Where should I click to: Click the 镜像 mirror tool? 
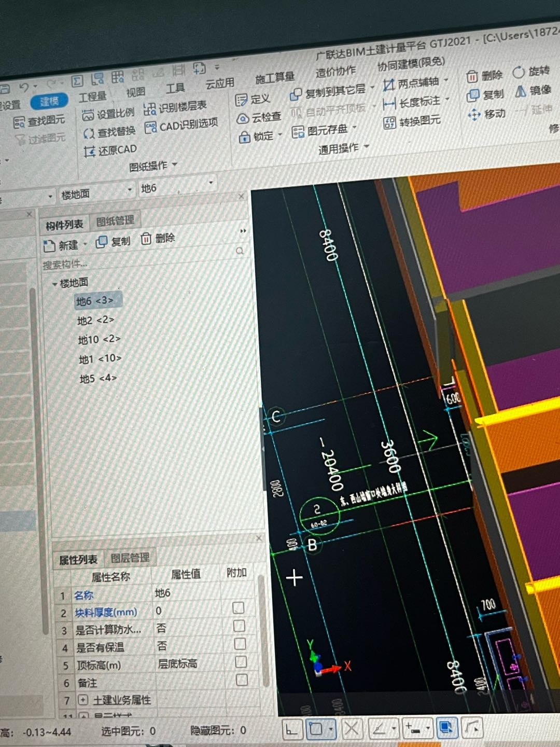533,91
